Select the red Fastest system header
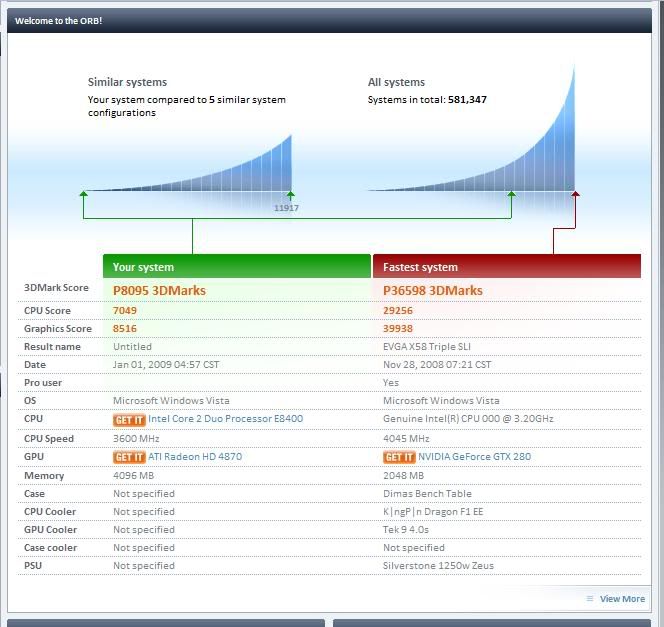The height and width of the screenshot is (627, 664). [x=506, y=267]
